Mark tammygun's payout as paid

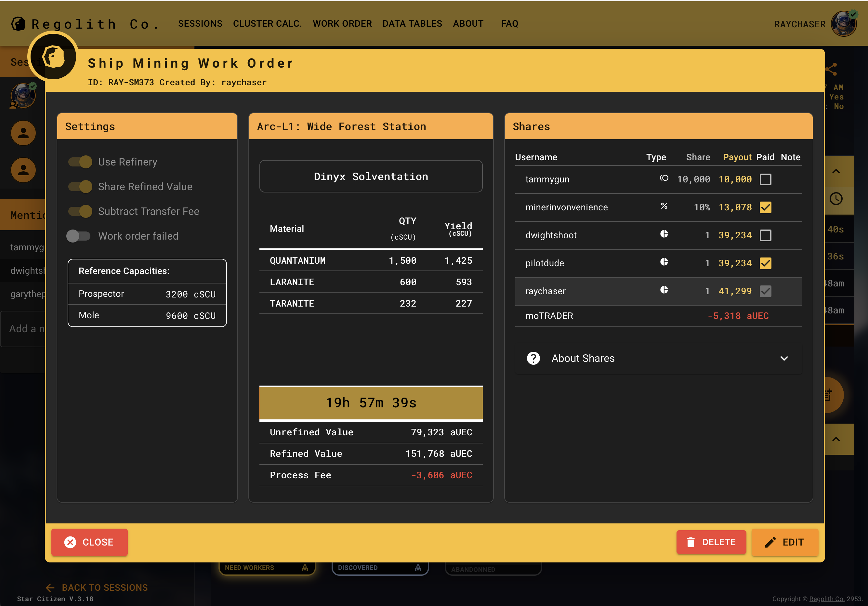click(766, 179)
